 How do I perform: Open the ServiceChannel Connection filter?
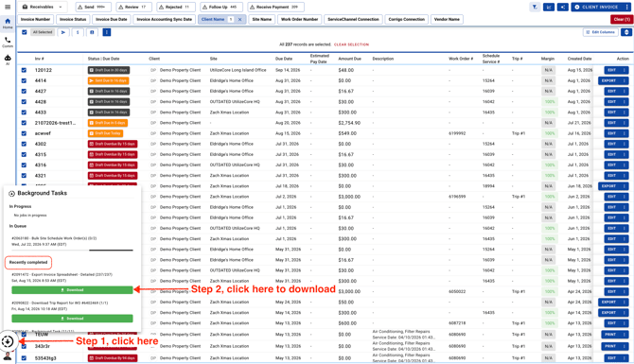[x=353, y=20]
